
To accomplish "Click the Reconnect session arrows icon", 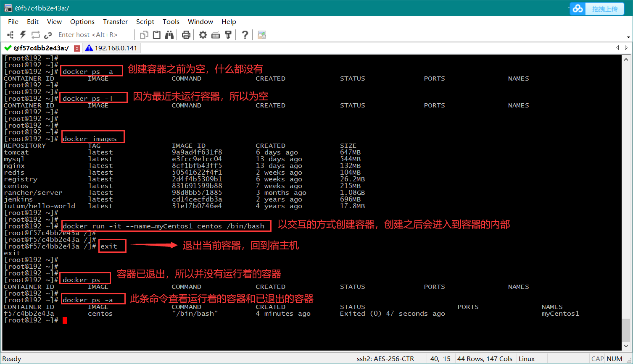I will pos(36,35).
